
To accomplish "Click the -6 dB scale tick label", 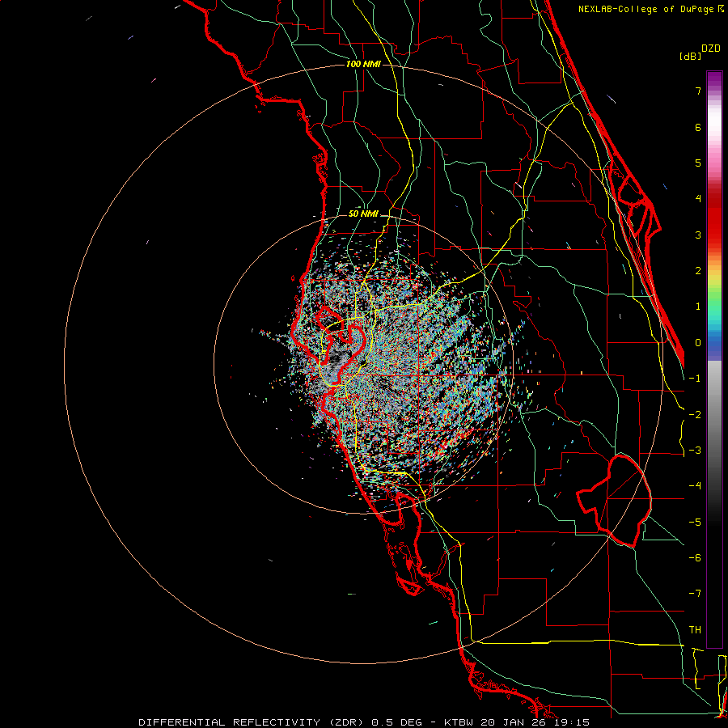I will (695, 558).
